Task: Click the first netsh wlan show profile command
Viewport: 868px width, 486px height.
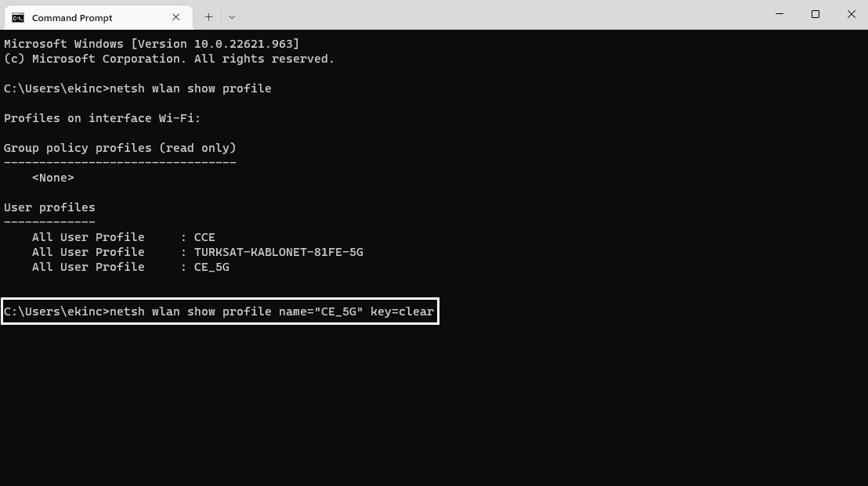Action: pyautogui.click(x=190, y=88)
